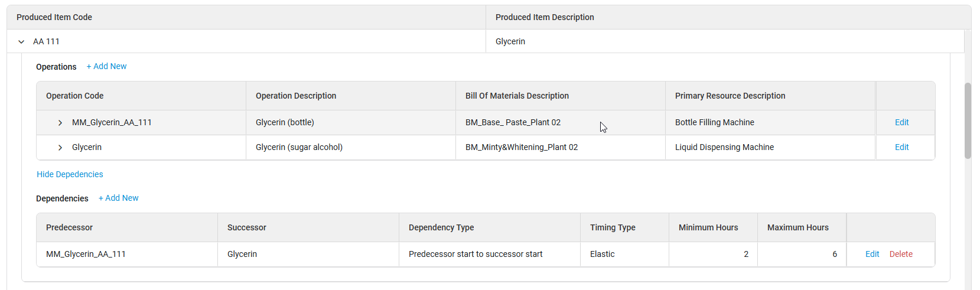980x290 pixels.
Task: Click the Primary Resource Description header
Action: pyautogui.click(x=730, y=96)
